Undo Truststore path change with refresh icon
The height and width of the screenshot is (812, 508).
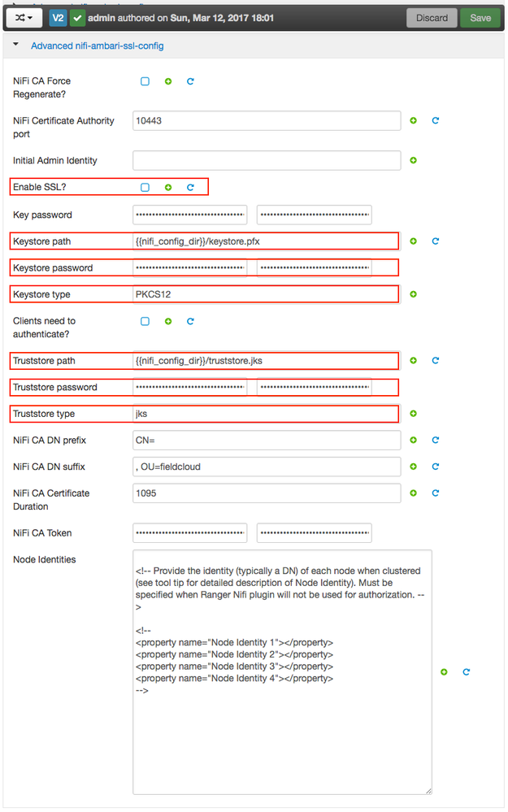(x=436, y=361)
